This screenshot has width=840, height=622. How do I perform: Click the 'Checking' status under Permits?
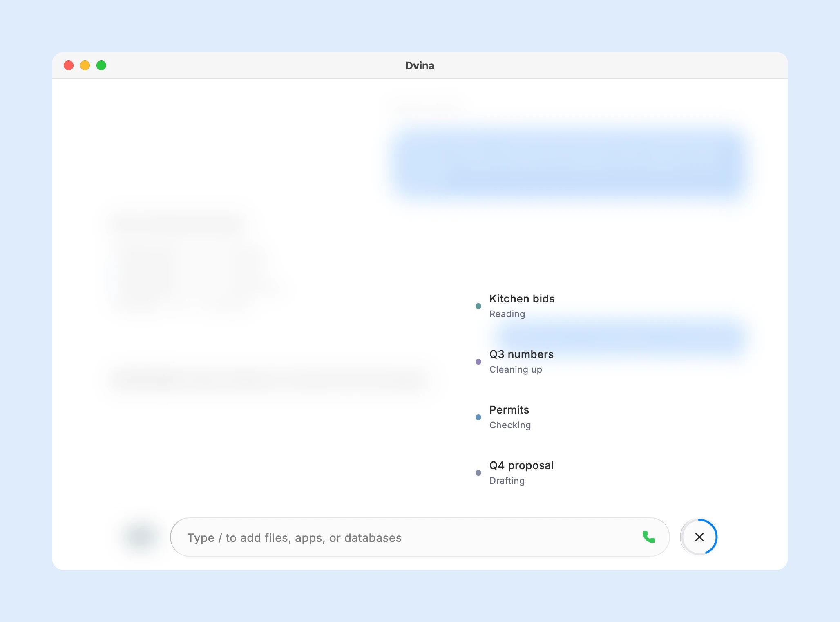510,425
